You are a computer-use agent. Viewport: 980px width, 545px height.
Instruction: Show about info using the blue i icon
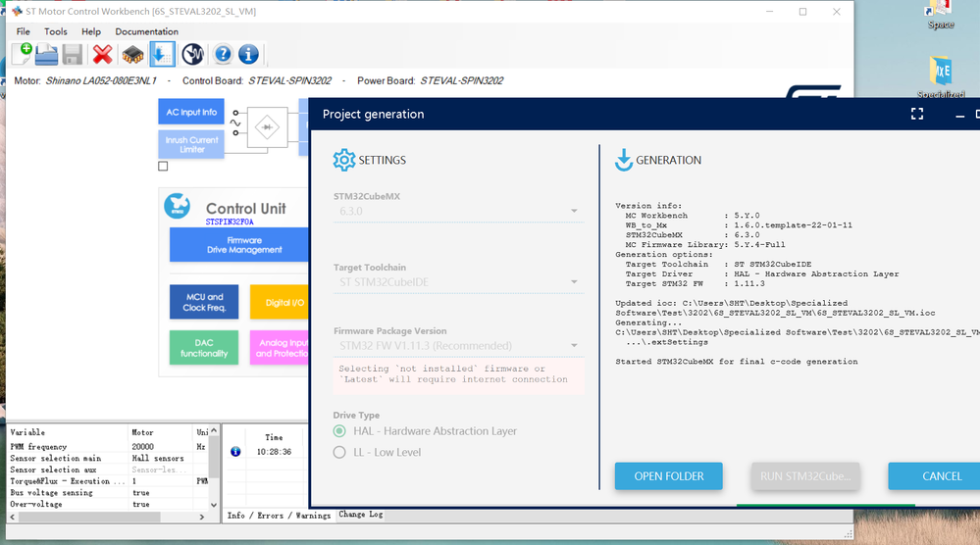[x=249, y=54]
